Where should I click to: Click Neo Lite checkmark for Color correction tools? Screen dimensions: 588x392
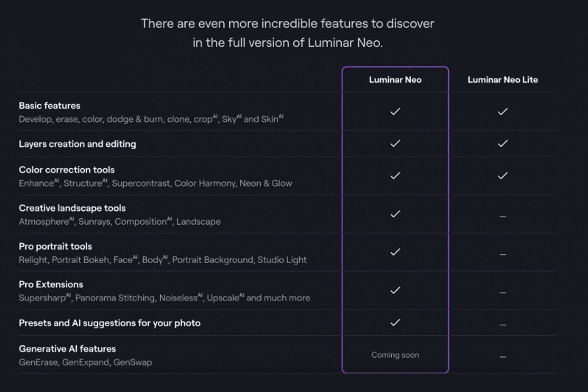(x=503, y=175)
